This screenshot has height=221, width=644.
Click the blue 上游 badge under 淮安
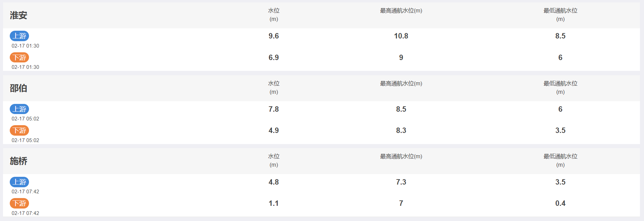pos(19,36)
